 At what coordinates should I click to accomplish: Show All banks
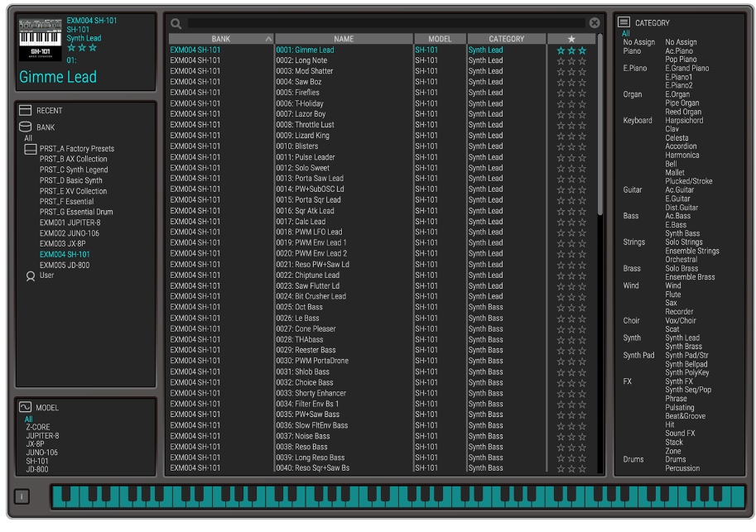(x=28, y=138)
